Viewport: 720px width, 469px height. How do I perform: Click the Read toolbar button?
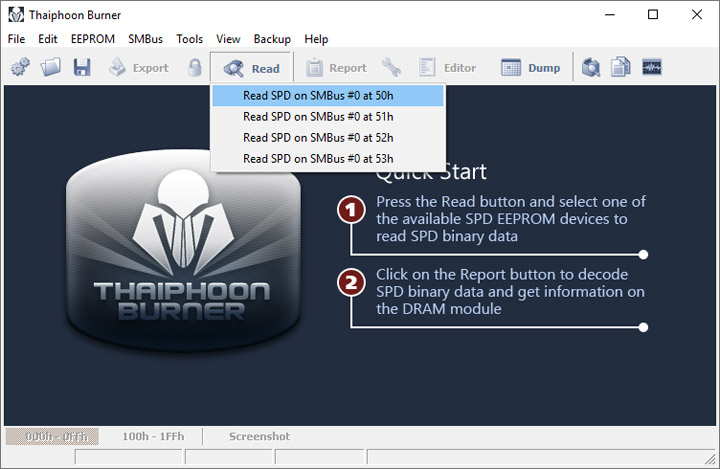click(x=251, y=68)
